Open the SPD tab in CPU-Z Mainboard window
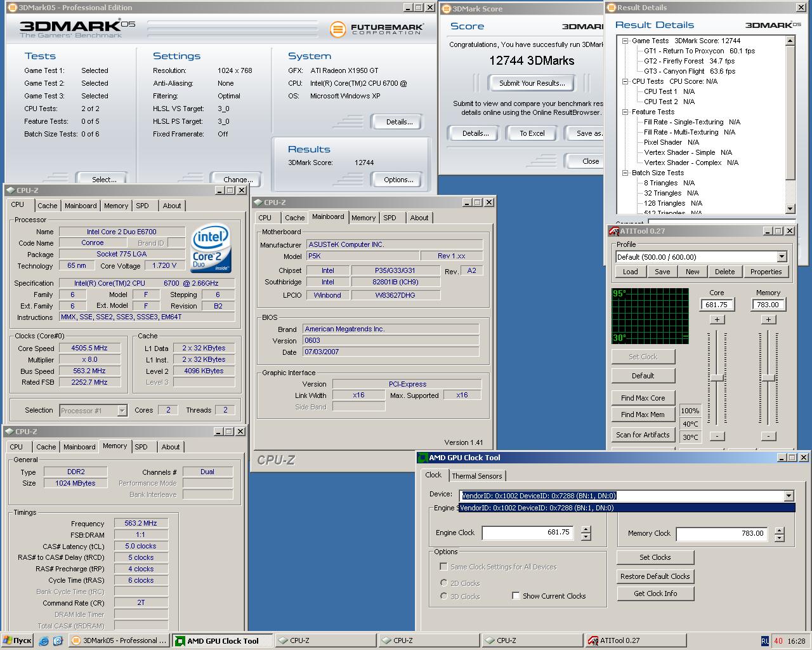The height and width of the screenshot is (650, 812). [390, 218]
